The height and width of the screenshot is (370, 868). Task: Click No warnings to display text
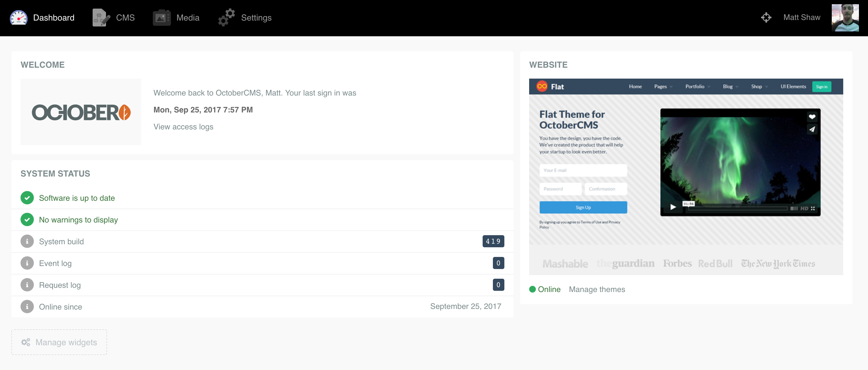(79, 220)
